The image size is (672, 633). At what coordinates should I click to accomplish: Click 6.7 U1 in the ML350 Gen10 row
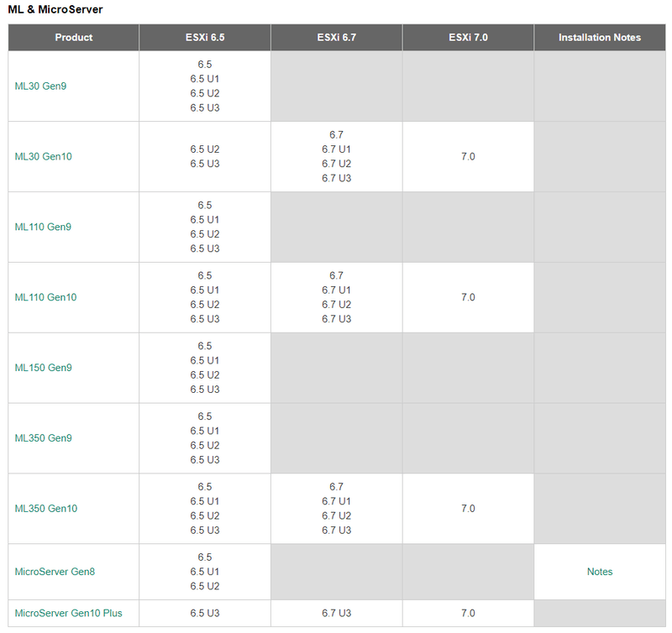click(x=337, y=501)
